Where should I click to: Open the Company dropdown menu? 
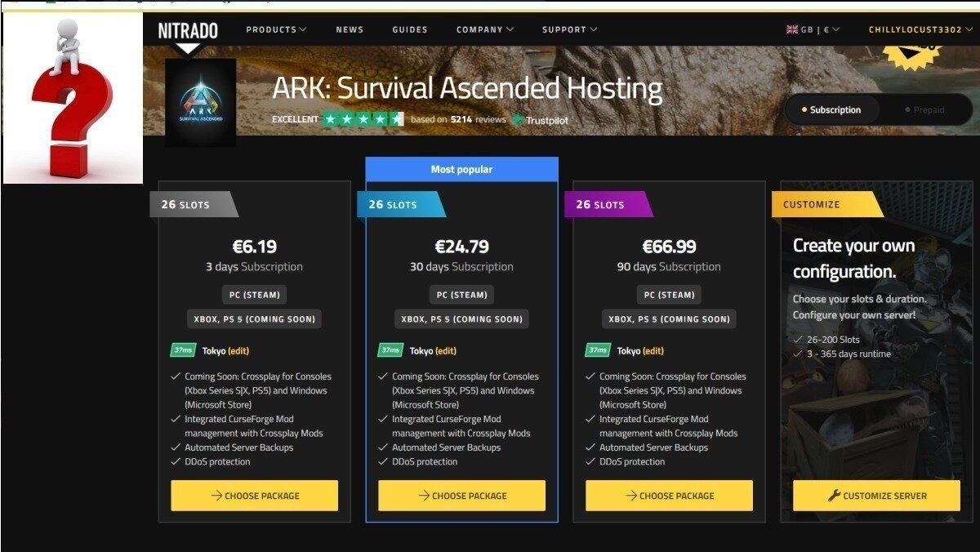(x=485, y=29)
